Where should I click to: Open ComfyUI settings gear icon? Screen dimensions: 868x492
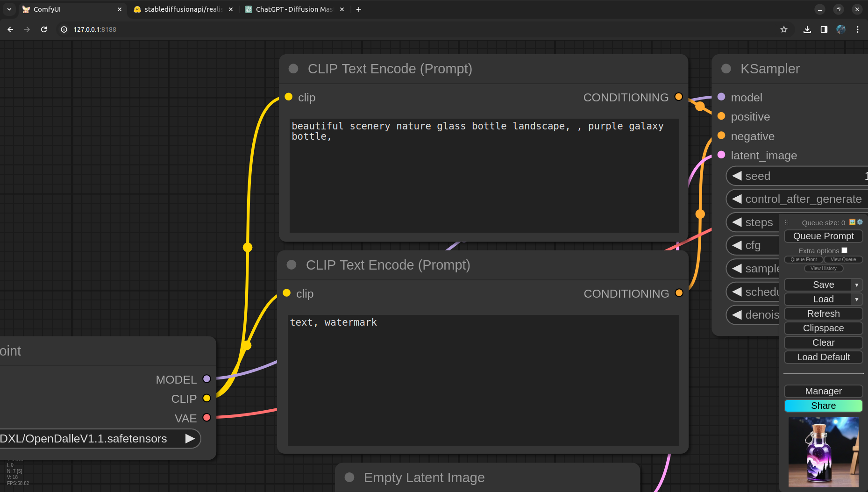(x=860, y=222)
